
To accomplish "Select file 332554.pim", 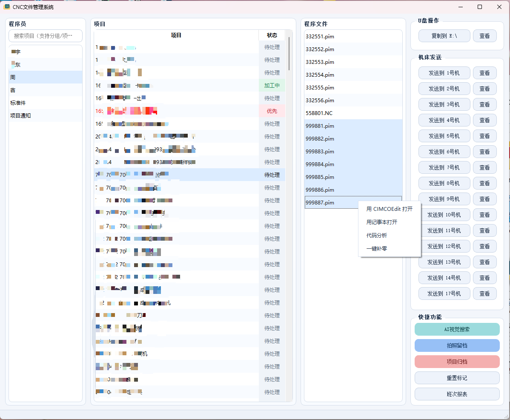I will (x=353, y=75).
